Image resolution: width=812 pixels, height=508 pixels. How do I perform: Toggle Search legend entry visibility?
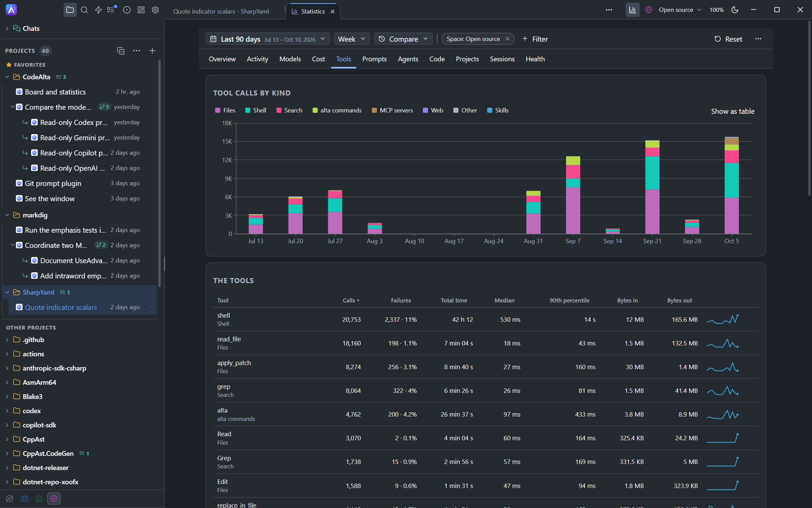click(290, 110)
